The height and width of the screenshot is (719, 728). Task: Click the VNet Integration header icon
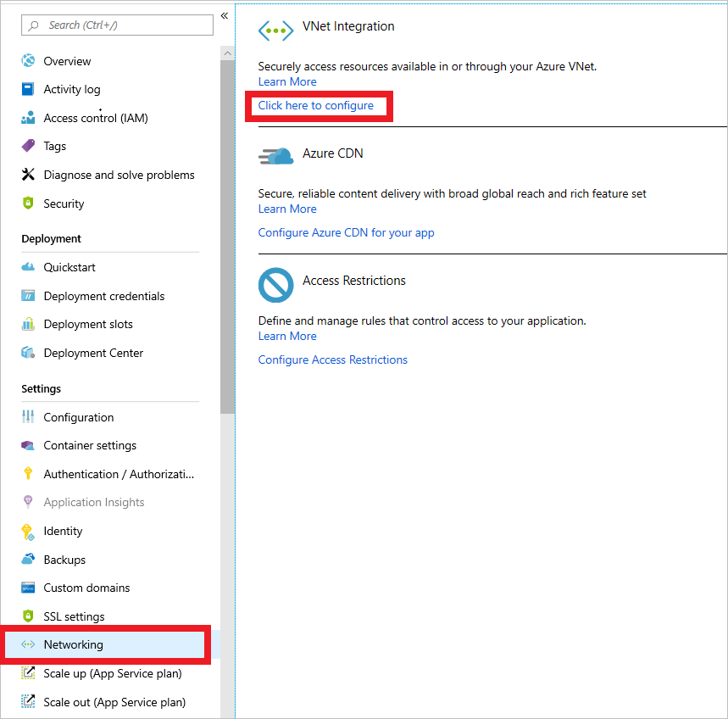tap(275, 31)
